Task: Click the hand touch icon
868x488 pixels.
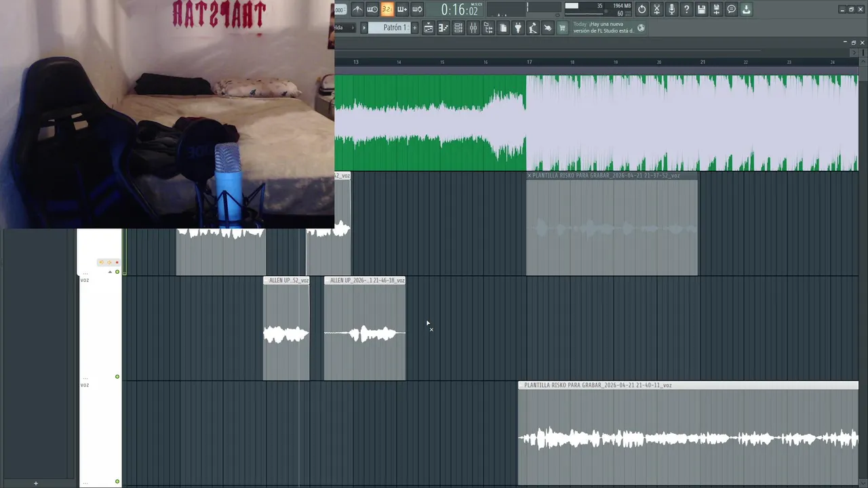Action: tap(548, 28)
